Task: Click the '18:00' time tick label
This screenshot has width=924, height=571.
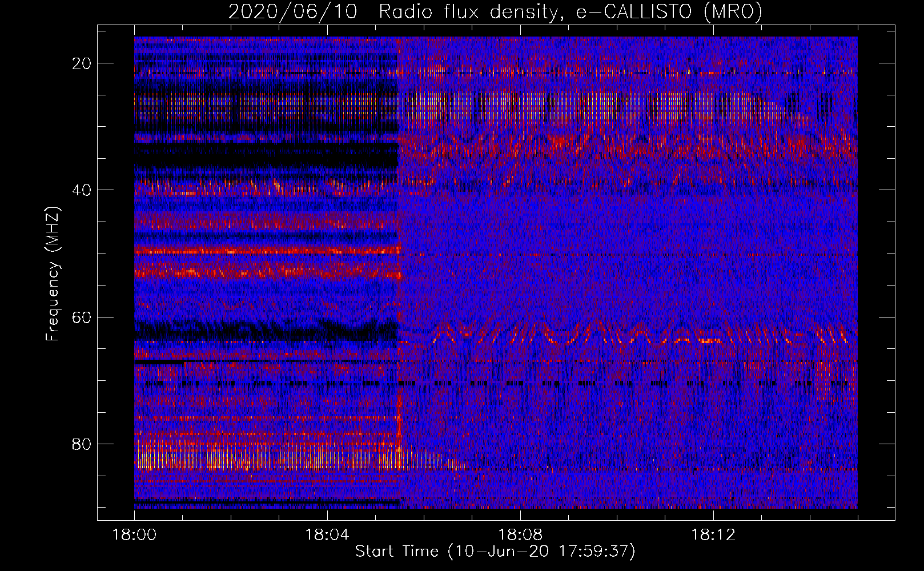Action: coord(134,535)
